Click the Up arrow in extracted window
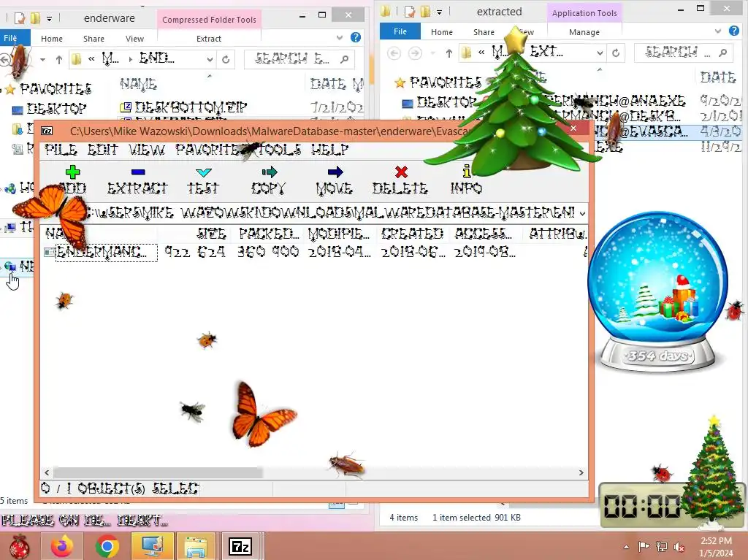This screenshot has height=560, width=748. pyautogui.click(x=449, y=53)
